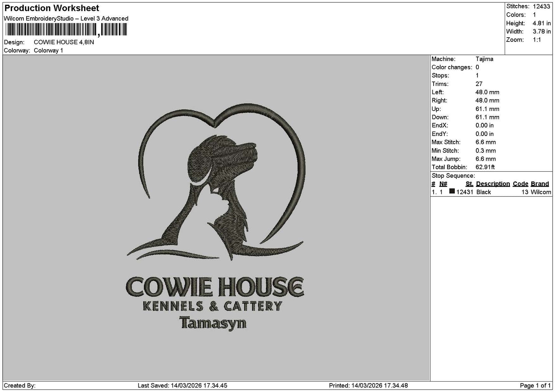Screen dimensions: 555x392
Task: Click the embroidered heart with dog and cat logo
Action: [216, 182]
